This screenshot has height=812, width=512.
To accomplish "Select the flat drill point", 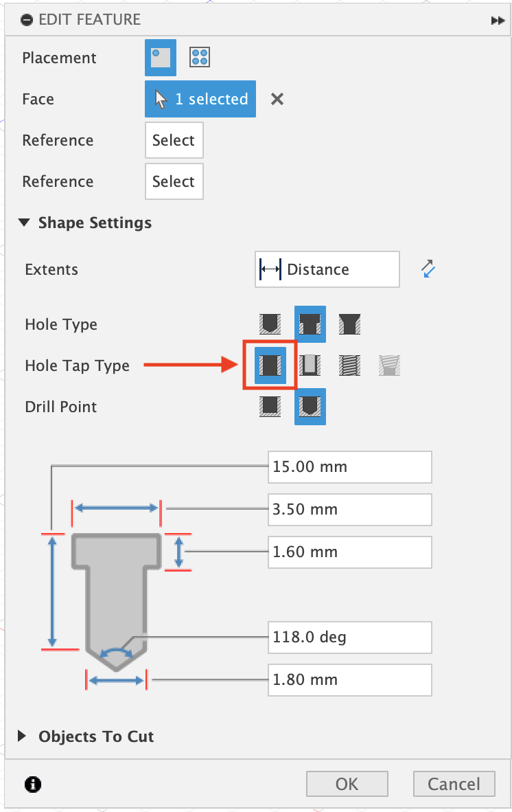I will point(270,406).
